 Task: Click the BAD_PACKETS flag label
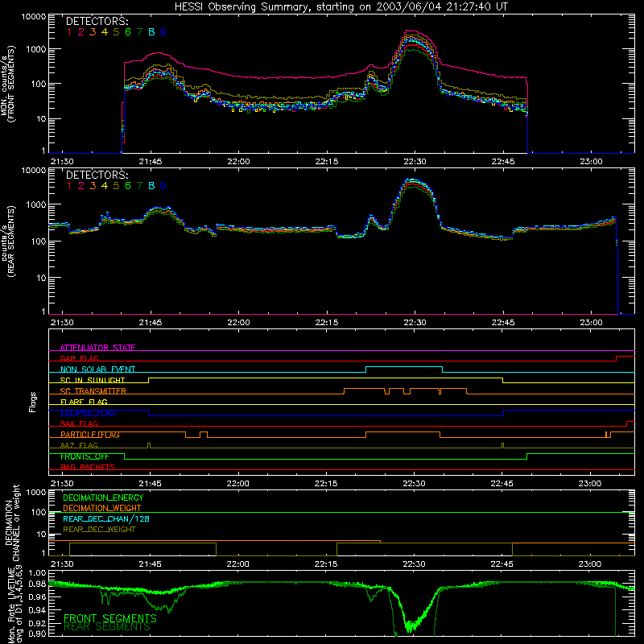point(88,467)
